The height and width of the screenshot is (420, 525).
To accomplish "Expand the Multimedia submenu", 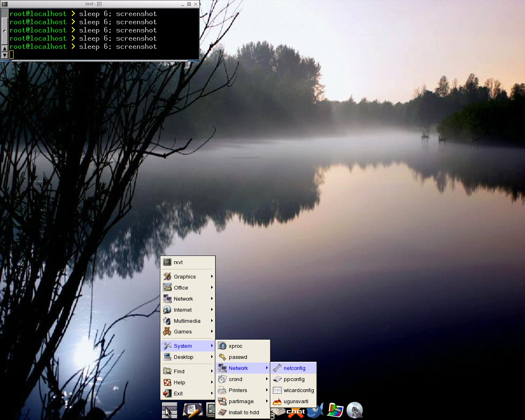I will click(188, 321).
